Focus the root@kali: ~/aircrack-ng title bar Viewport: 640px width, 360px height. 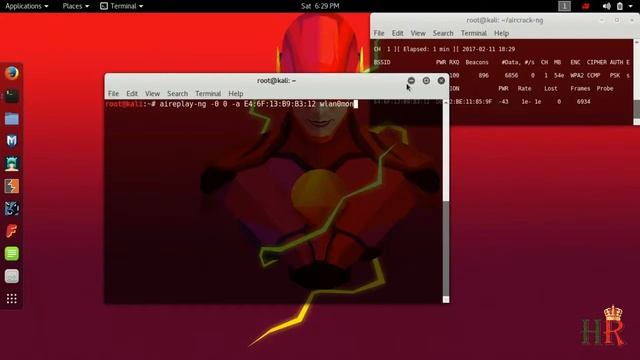(x=504, y=20)
